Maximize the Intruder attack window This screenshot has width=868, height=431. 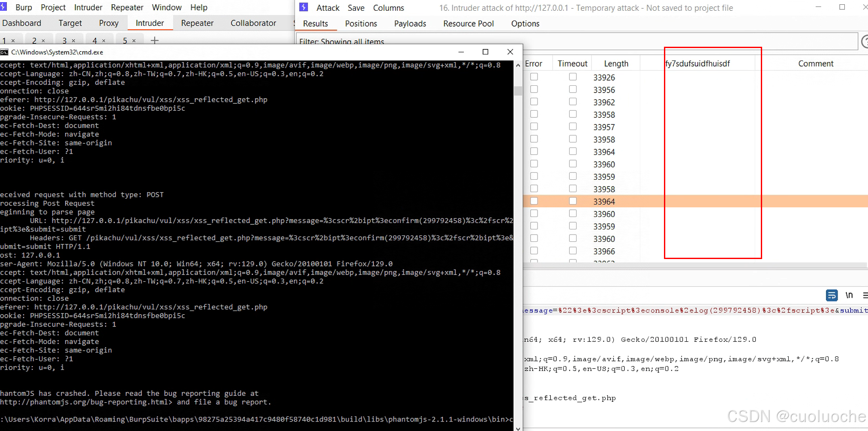(842, 7)
